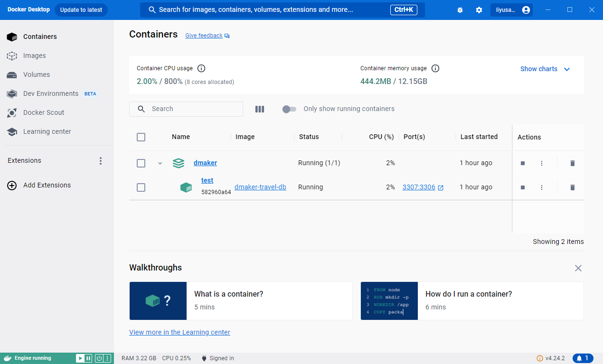
Task: Delete the dmaker stack
Action: point(573,163)
